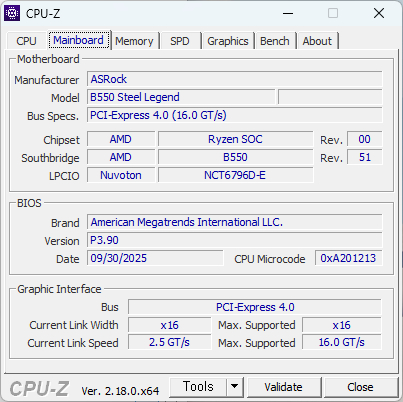Screen dimensions: 403x402
Task: Select Current Link Width x16 value
Action: tap(170, 325)
